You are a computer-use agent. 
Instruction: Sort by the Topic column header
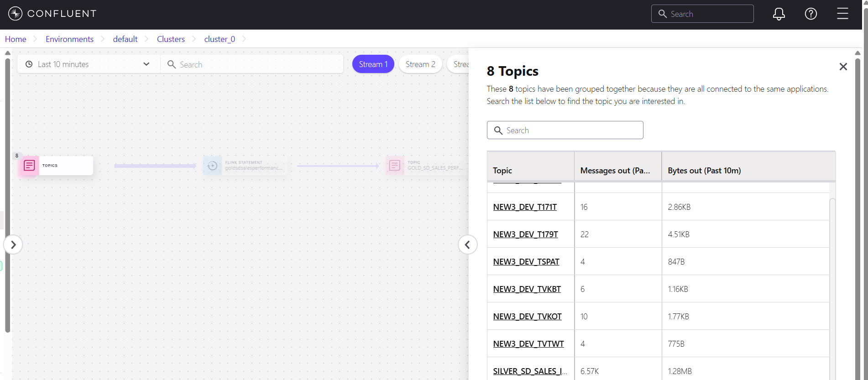click(x=502, y=171)
